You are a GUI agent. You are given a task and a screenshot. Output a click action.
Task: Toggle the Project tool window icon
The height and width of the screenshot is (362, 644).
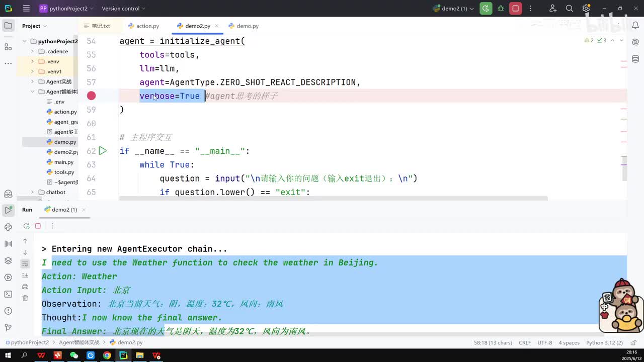(8, 26)
